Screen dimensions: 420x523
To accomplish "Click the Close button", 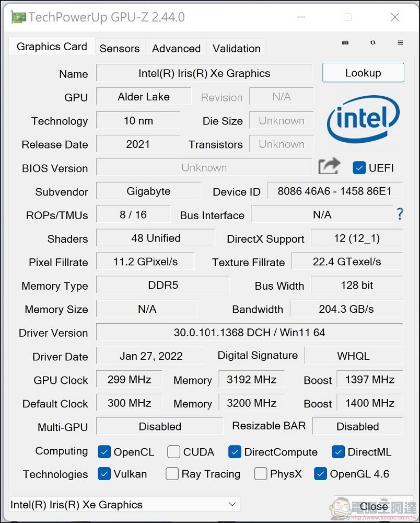I will [x=374, y=506].
